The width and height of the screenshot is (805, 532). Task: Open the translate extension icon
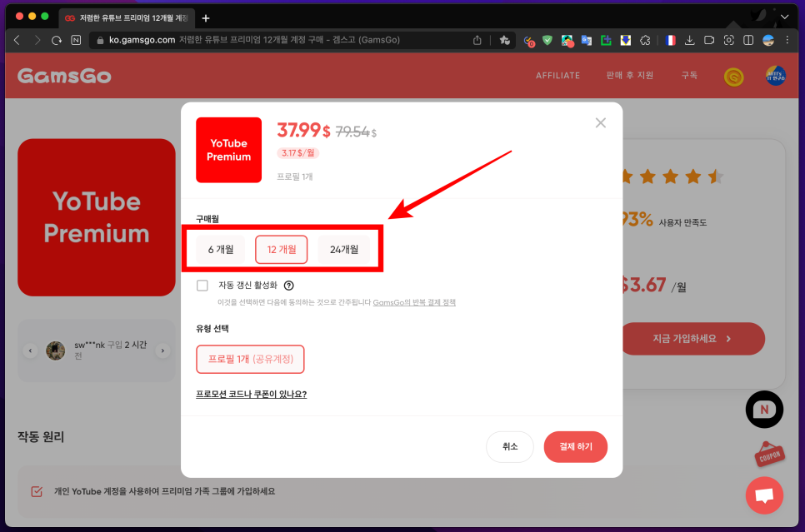[587, 40]
